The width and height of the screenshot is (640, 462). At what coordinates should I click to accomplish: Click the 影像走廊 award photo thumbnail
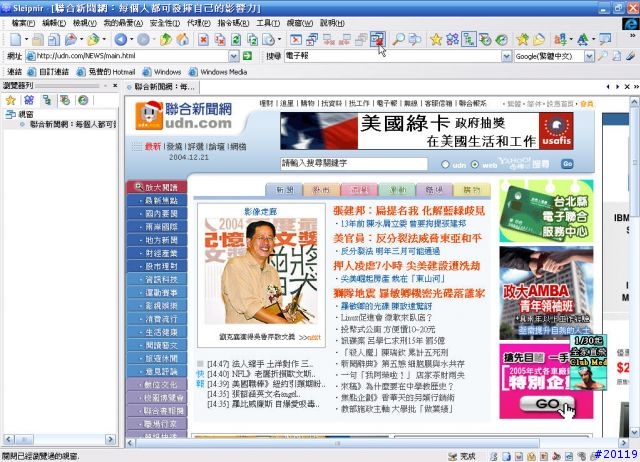pos(261,271)
